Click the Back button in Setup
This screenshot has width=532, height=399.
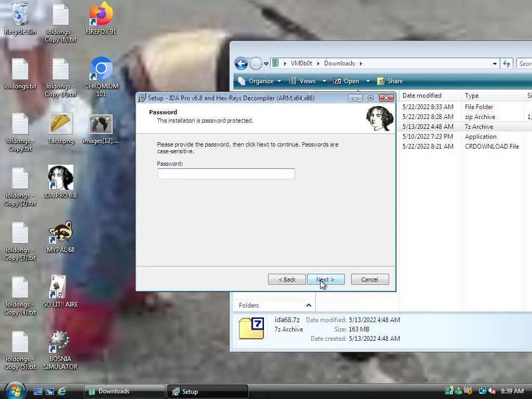coord(287,279)
